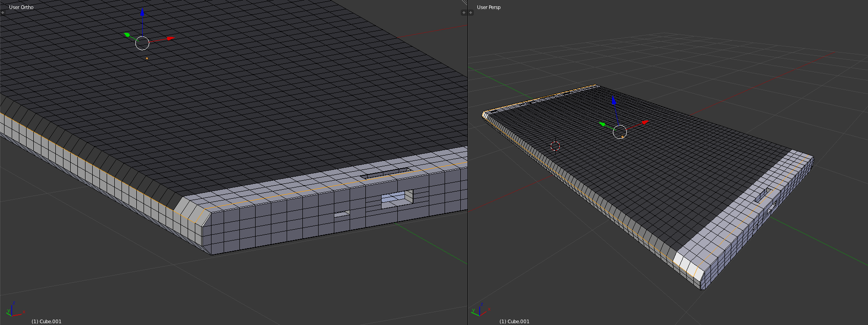Image resolution: width=868 pixels, height=325 pixels.
Task: Click the 'User Persp' view label
Action: (489, 7)
